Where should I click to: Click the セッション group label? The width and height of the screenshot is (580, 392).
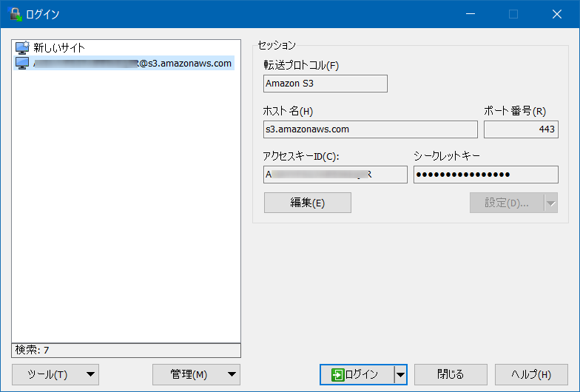(x=277, y=45)
